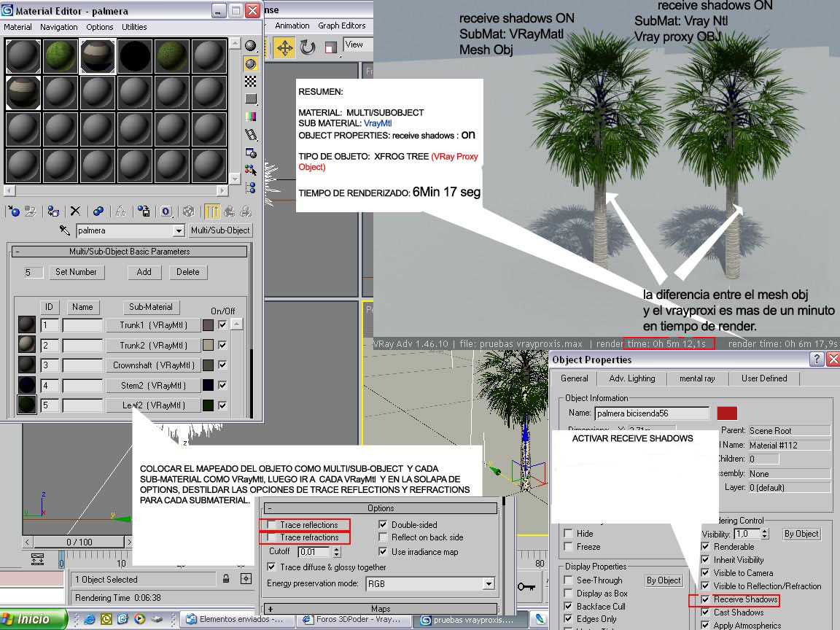Click the Leaf2 sub-material color swatch
The width and height of the screenshot is (840, 630).
click(208, 405)
